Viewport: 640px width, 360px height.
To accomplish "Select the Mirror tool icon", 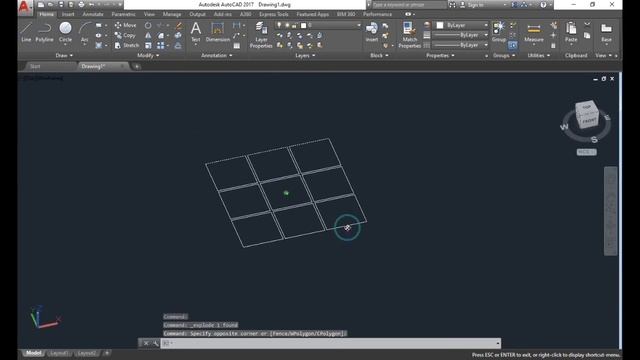I will [148, 36].
